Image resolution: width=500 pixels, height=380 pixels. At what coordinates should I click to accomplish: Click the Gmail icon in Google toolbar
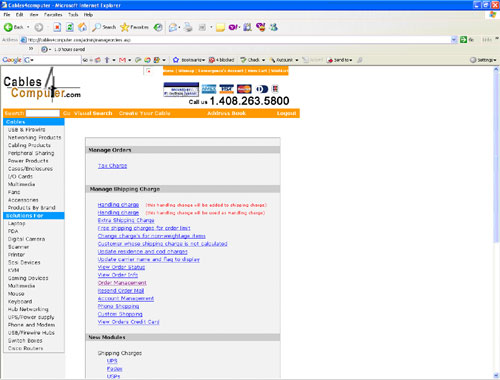(x=122, y=60)
